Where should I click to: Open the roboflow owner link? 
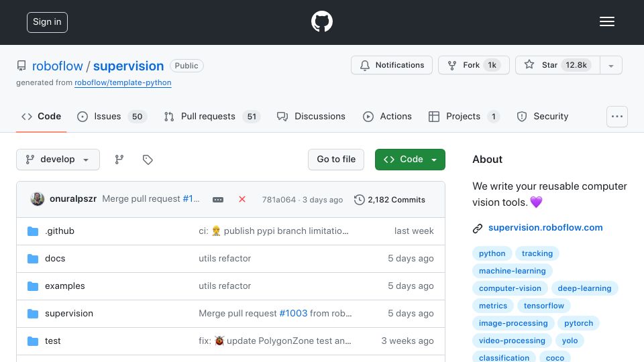coord(58,66)
